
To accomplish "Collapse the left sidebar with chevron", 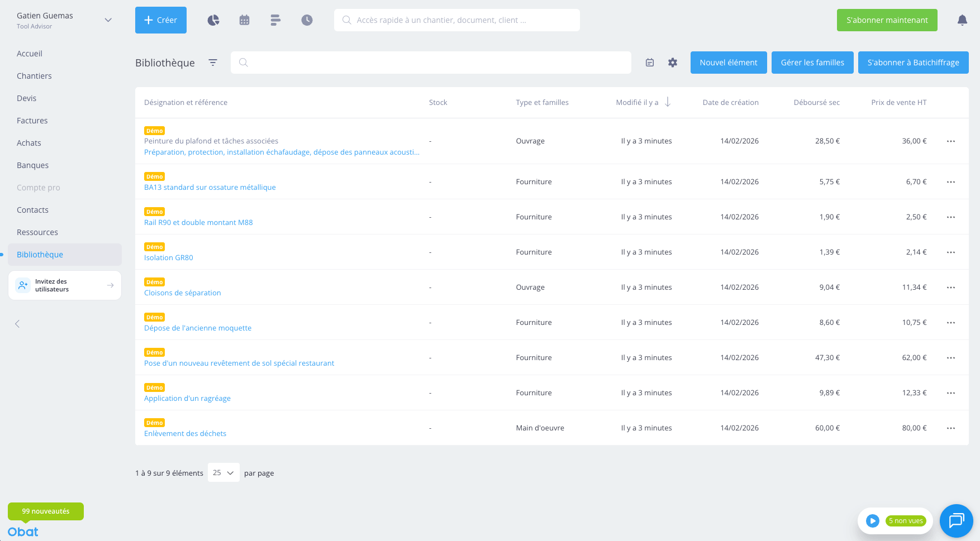I will click(17, 324).
